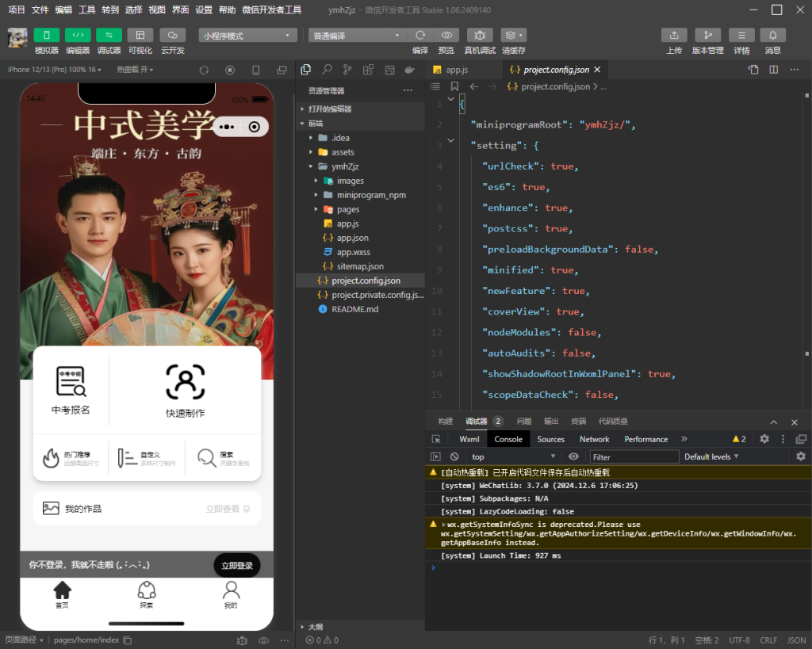Open the Default levels dropdown

coord(711,456)
